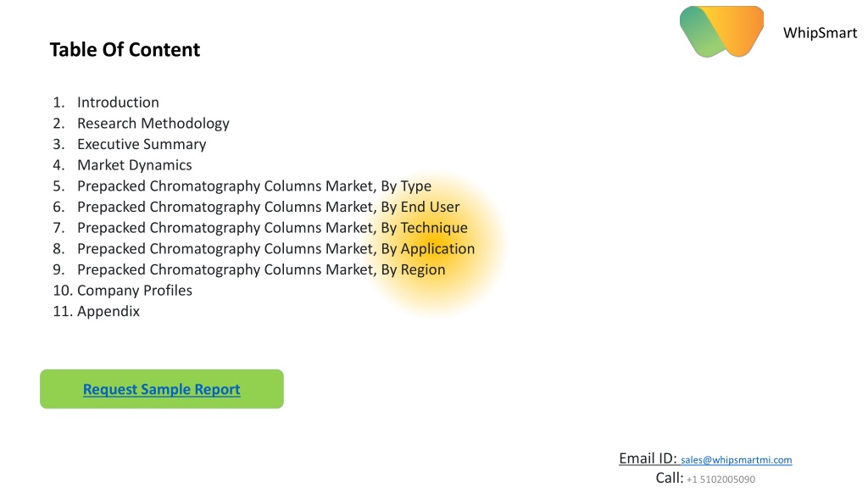Click the WhipSmart brand name text
This screenshot has height=488, width=868.
tap(820, 33)
